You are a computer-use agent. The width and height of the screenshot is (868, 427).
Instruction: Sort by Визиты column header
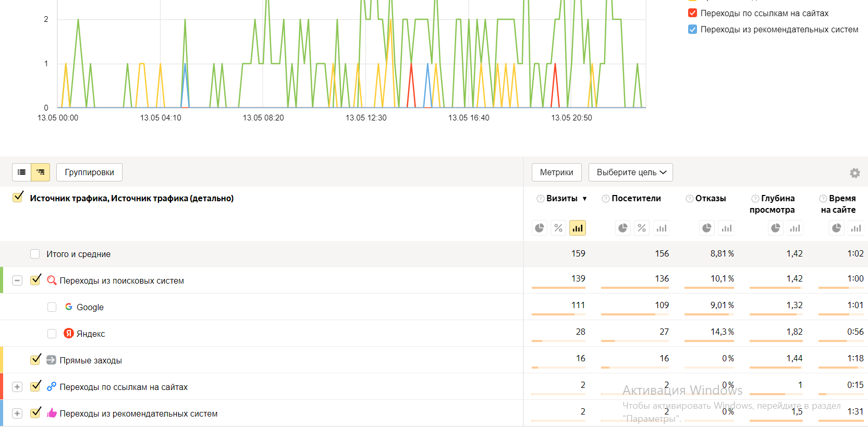562,199
